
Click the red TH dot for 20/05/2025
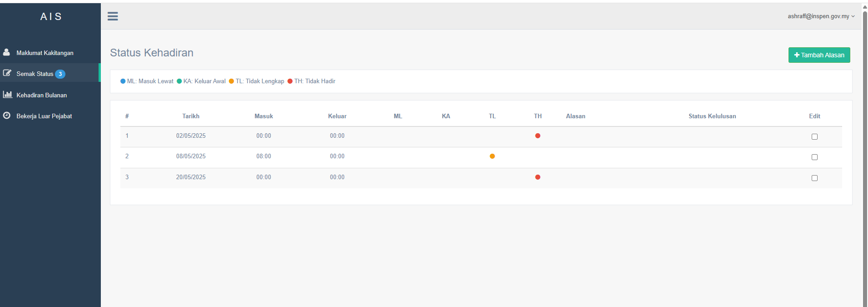[538, 177]
